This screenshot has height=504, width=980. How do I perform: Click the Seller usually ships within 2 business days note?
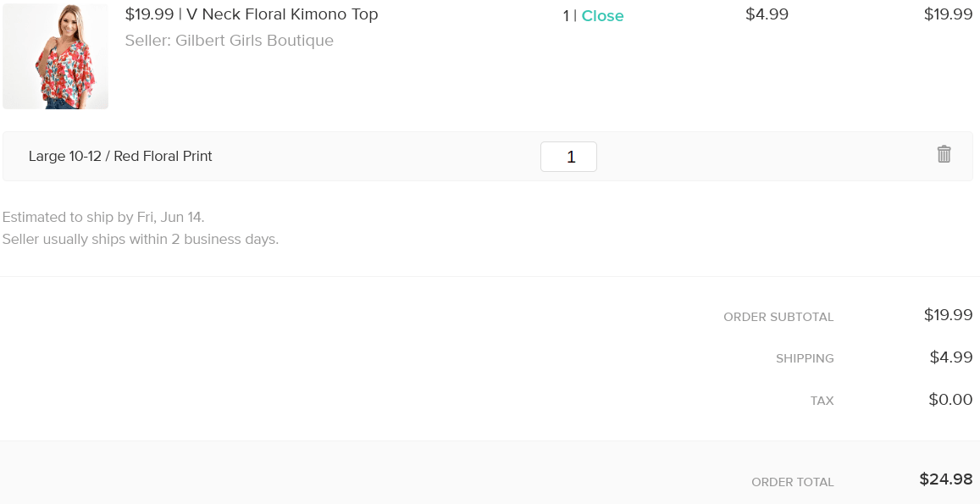pos(140,240)
